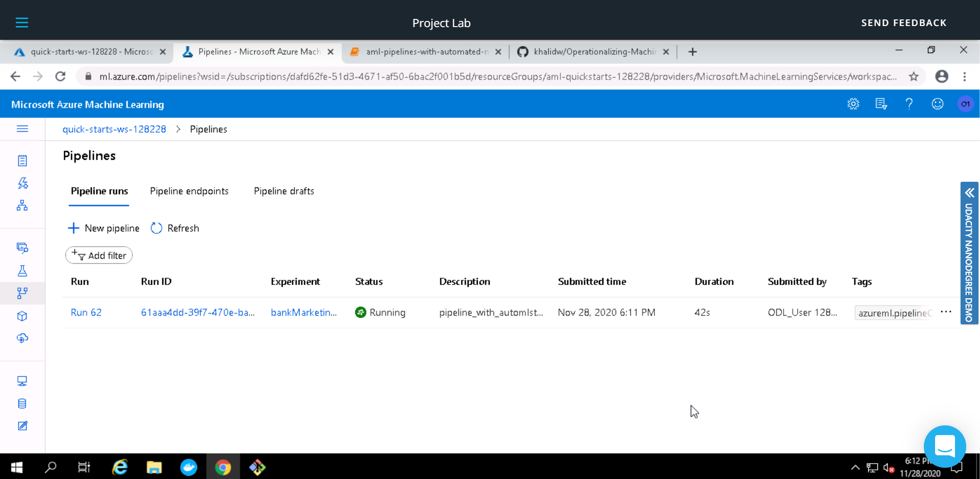Select Pipeline runs tab
This screenshot has width=980, height=479.
click(99, 191)
